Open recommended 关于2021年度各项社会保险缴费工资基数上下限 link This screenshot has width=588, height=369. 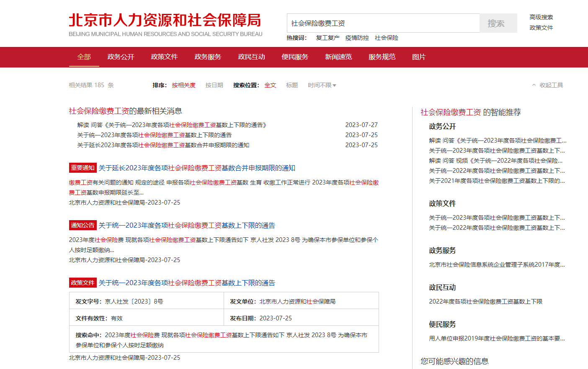click(497, 181)
